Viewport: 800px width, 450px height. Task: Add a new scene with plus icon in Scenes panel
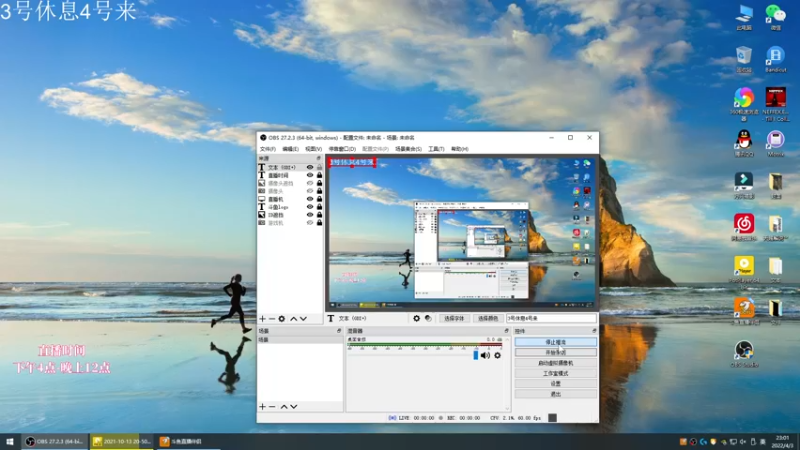coord(262,407)
